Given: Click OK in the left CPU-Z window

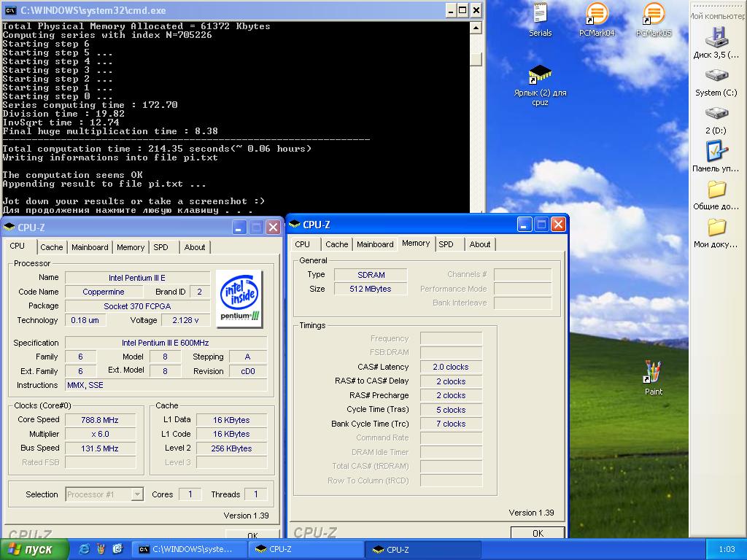Looking at the screenshot, I should click(252, 534).
